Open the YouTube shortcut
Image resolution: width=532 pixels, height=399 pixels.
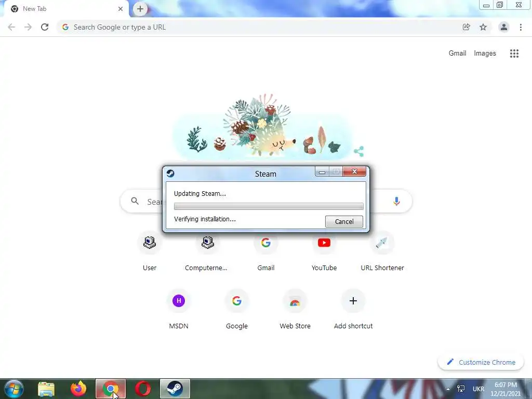click(x=324, y=252)
